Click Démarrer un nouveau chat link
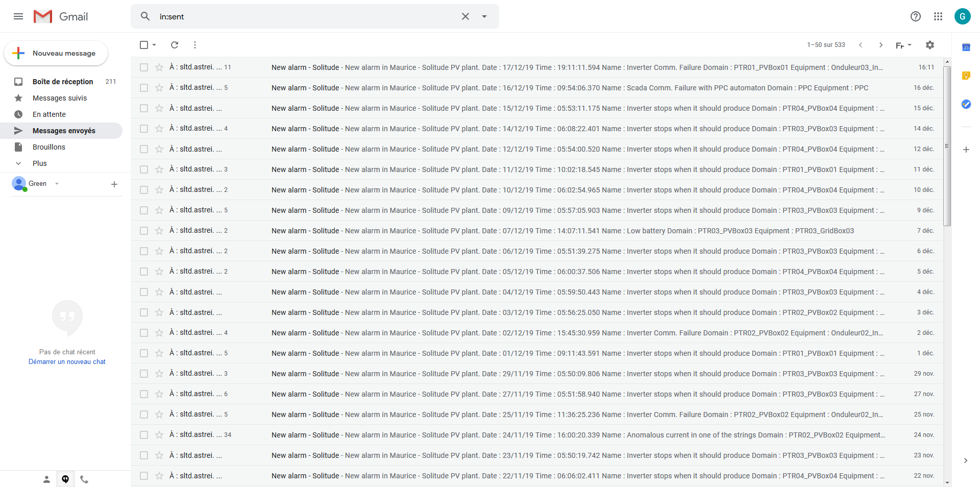This screenshot has height=487, width=980. click(67, 362)
